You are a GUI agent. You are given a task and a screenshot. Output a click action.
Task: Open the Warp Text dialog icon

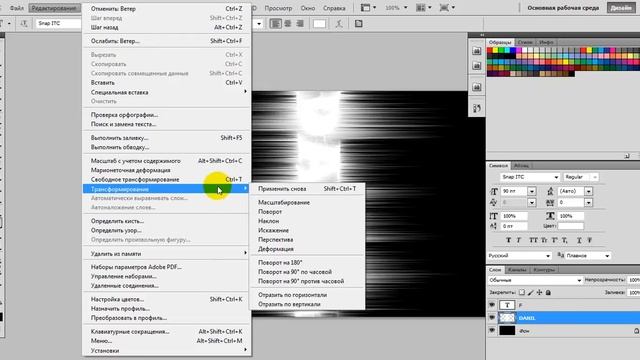click(339, 24)
